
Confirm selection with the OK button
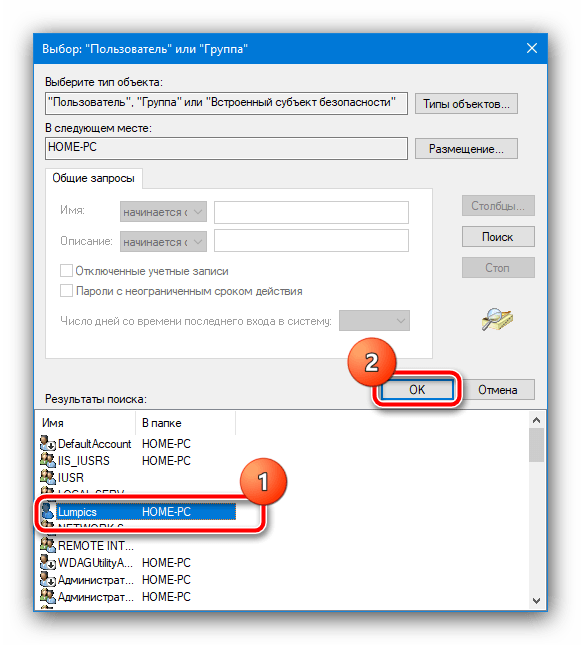(417, 390)
